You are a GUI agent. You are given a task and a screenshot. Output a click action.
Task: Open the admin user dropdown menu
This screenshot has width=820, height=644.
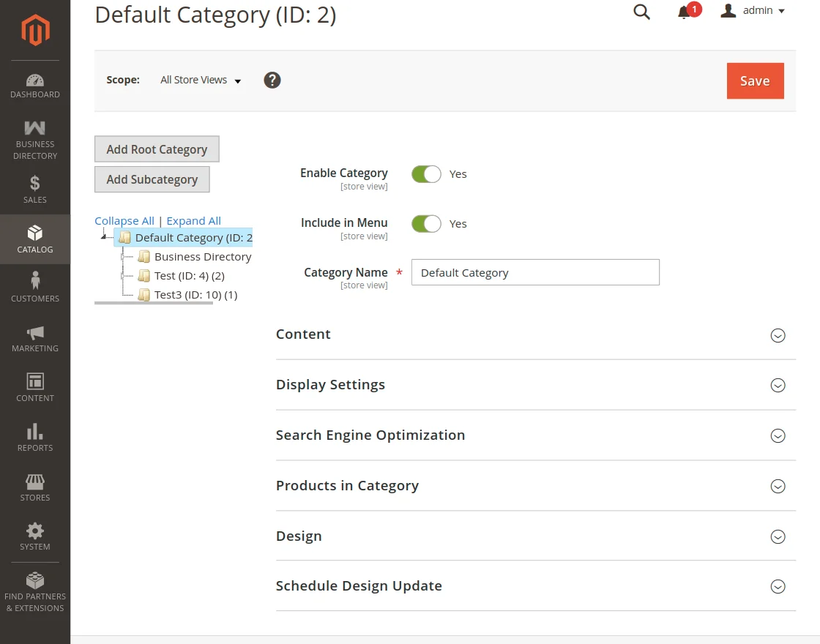(753, 10)
